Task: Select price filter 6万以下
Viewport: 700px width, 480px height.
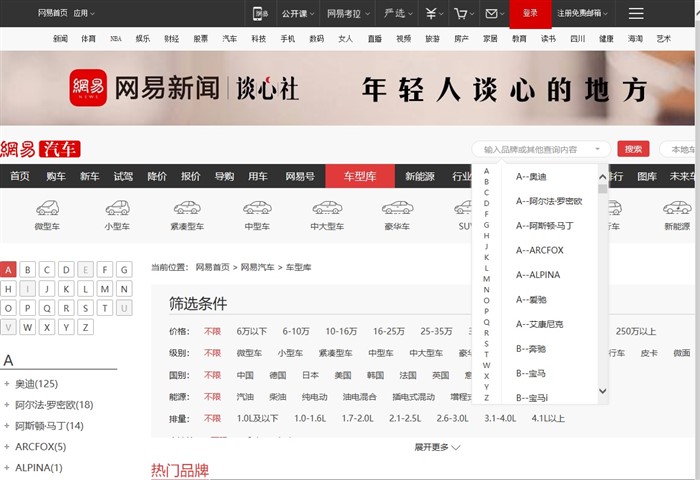Action: point(252,331)
